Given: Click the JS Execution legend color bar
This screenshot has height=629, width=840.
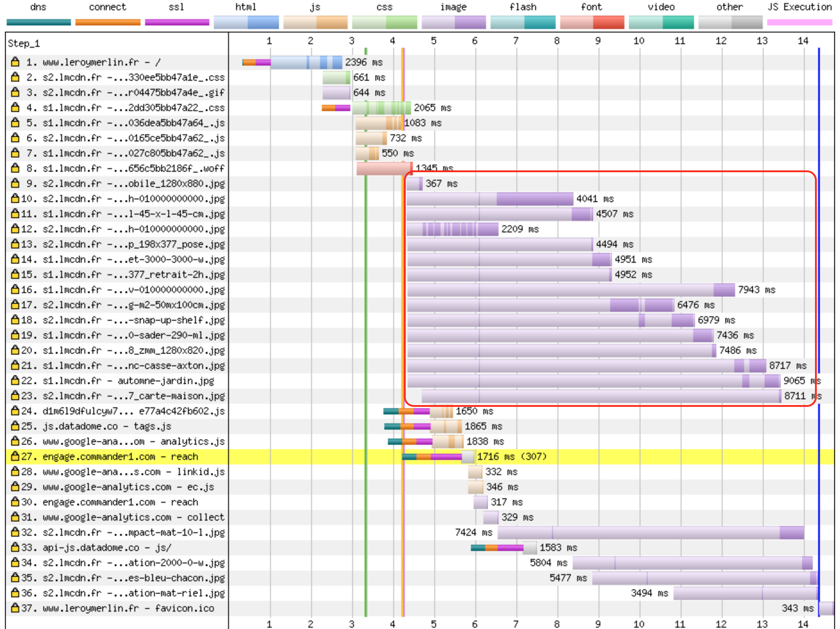Looking at the screenshot, I should (799, 22).
